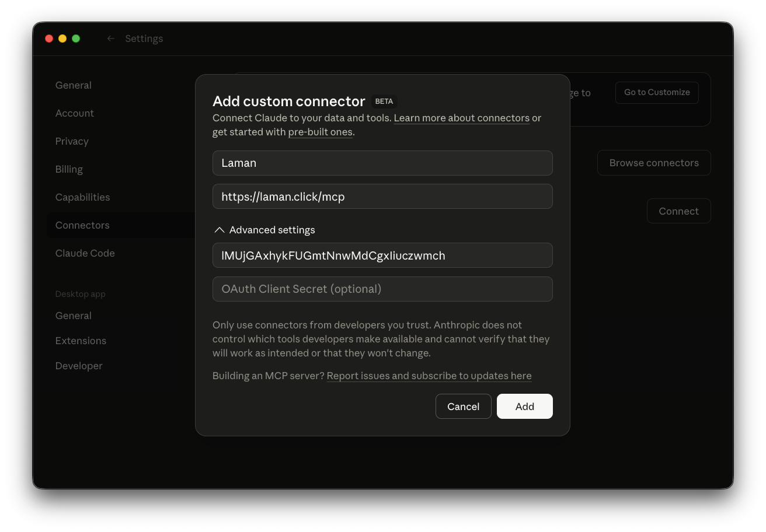The height and width of the screenshot is (532, 766).
Task: Follow the Learn more about connectors link
Action: [461, 118]
